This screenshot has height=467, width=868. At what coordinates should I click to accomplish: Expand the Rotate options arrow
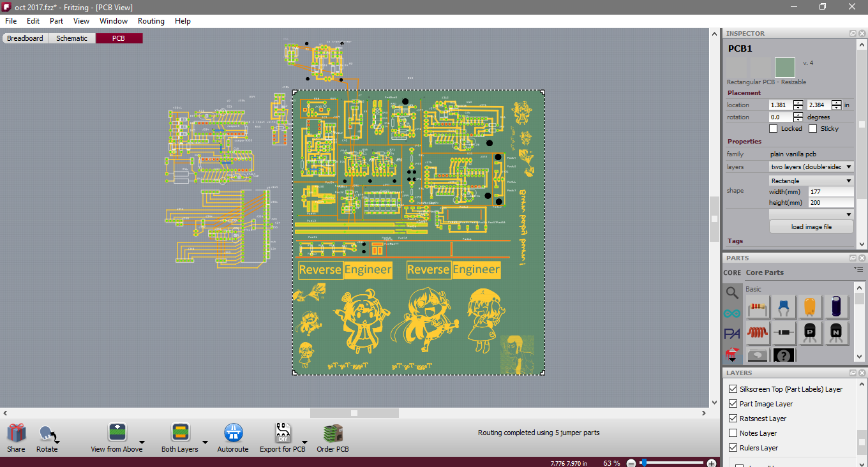tap(57, 441)
